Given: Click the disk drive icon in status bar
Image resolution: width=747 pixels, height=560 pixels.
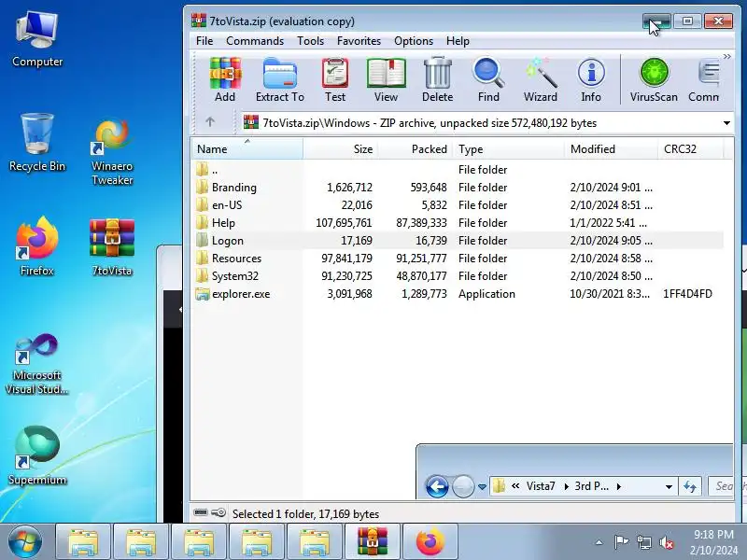Looking at the screenshot, I should 201,512.
